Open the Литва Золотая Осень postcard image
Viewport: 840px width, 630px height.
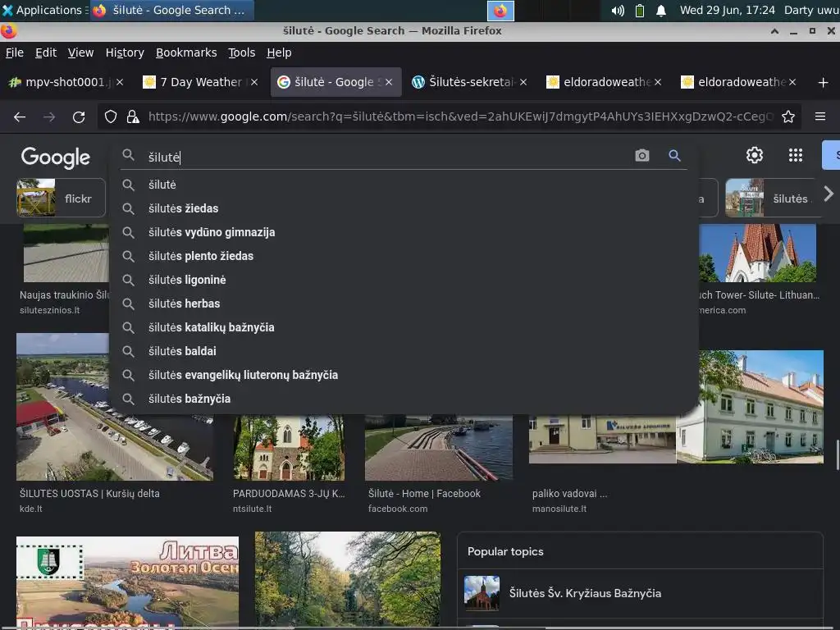[x=127, y=581]
